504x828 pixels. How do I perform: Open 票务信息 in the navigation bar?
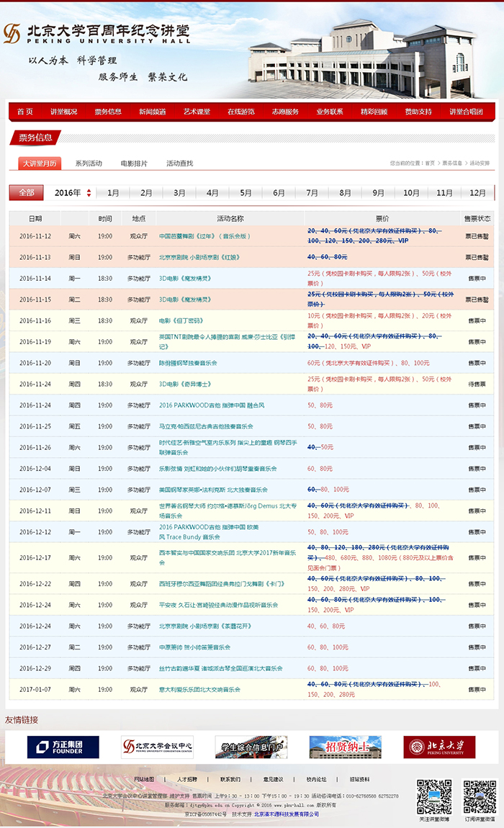(108, 112)
